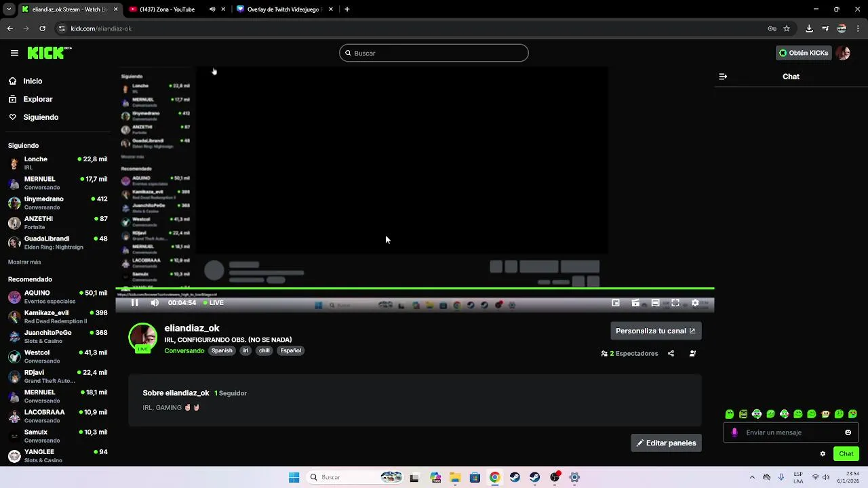Open ANZETHI's Fortnite stream

[58, 222]
